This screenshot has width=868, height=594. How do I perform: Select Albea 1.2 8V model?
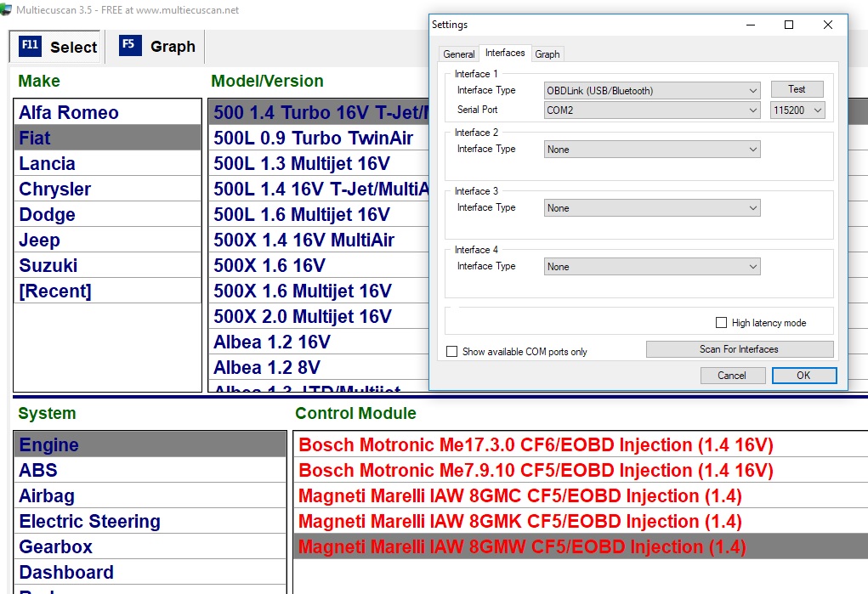coord(319,367)
